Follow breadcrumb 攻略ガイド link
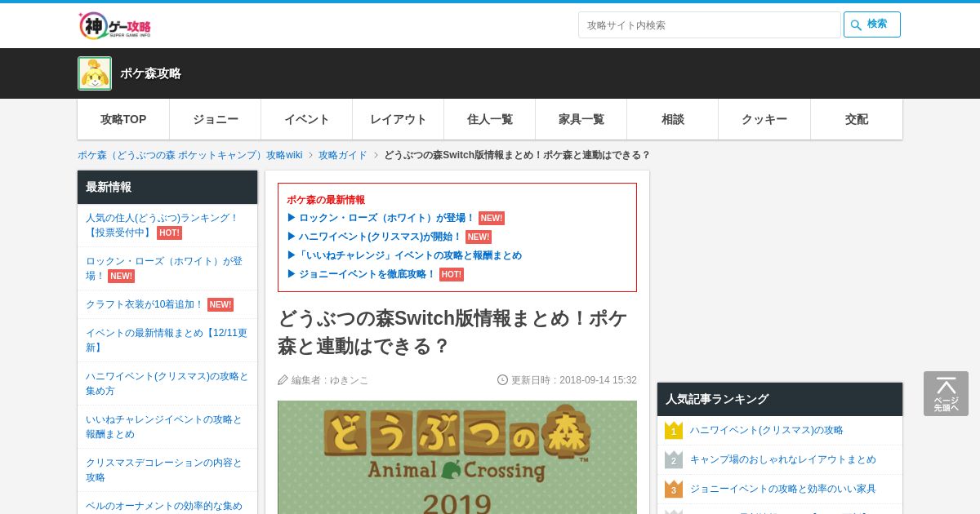 point(343,155)
